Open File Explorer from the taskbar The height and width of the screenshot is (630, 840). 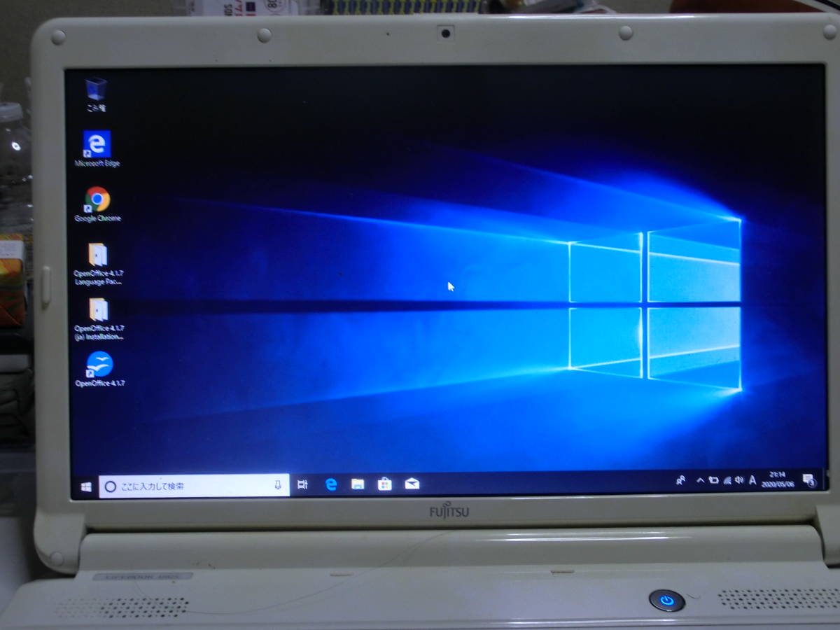[358, 484]
